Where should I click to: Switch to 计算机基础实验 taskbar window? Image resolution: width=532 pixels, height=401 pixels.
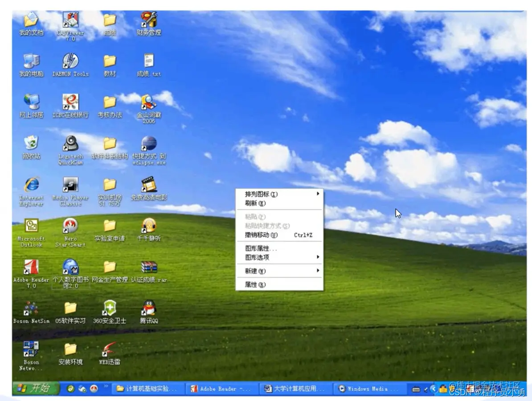(x=148, y=389)
